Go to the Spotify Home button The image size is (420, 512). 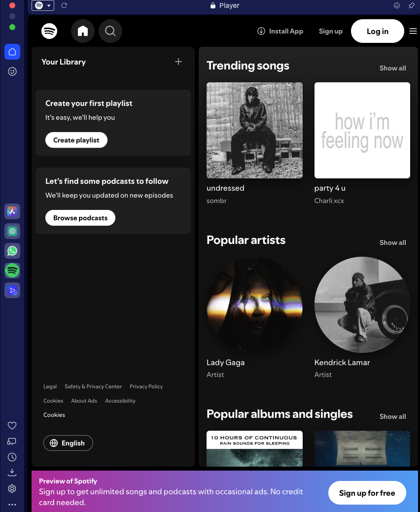(x=83, y=31)
